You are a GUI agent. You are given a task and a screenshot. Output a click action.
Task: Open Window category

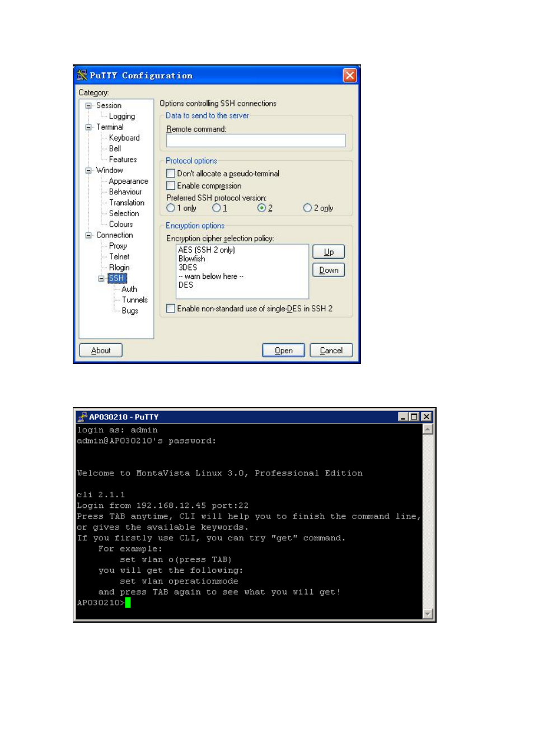point(109,170)
